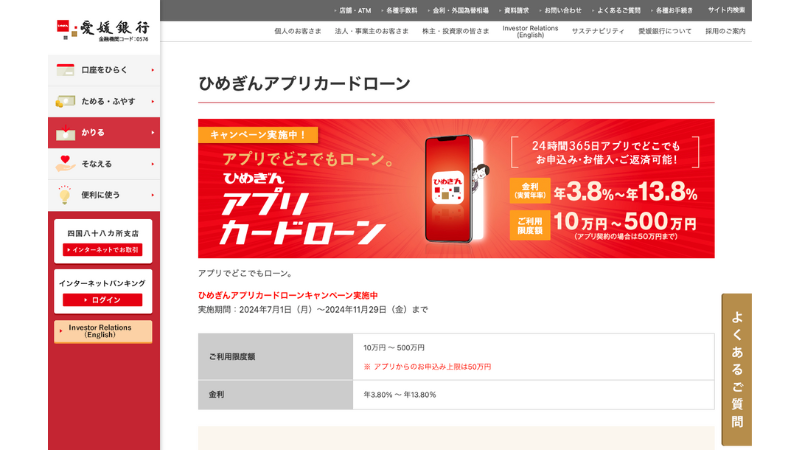Click the インターネットバンキング label
This screenshot has height=450, width=800.
tap(102, 283)
